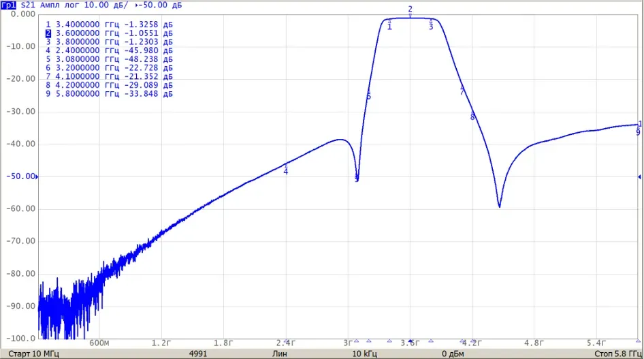Screen dimensions: 644x359
Task: Select marker table row 1 at 3.4000000 ГГц
Action: (109, 25)
